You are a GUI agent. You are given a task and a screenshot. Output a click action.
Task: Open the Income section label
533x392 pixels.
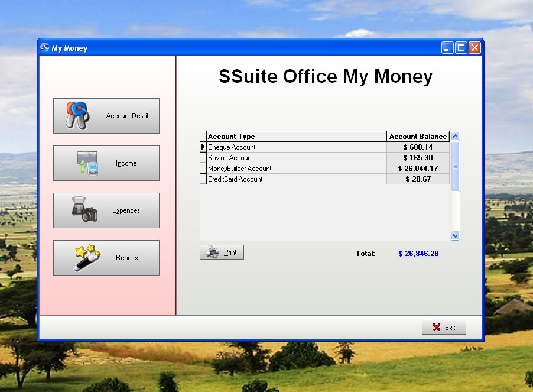(x=126, y=163)
